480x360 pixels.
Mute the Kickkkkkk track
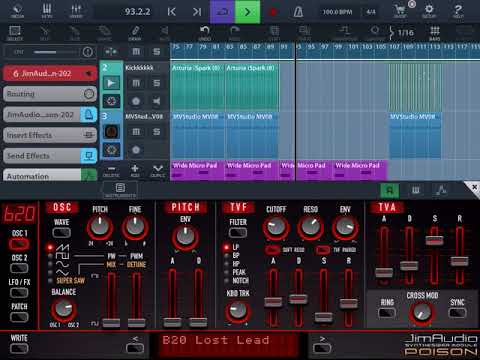tap(136, 83)
